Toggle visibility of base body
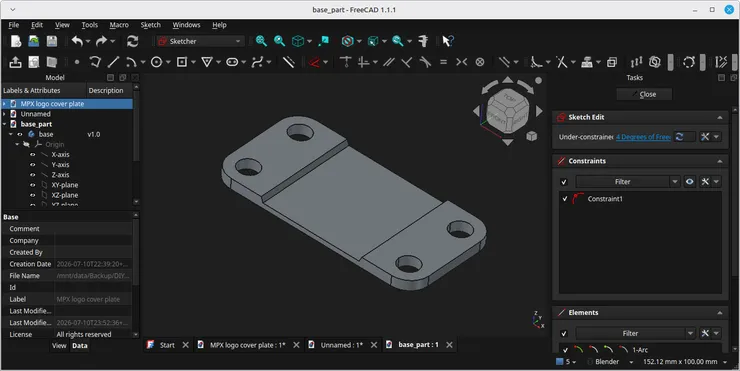The width and height of the screenshot is (740, 371). [20, 135]
